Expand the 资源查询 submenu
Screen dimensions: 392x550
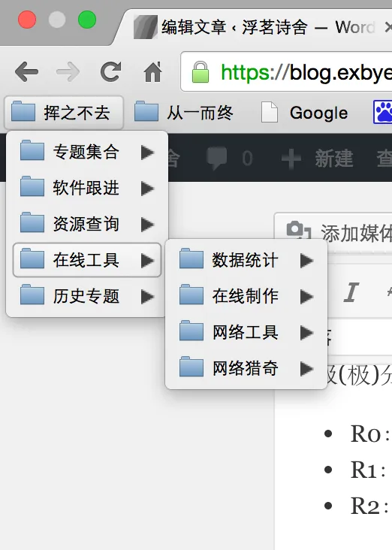pyautogui.click(x=87, y=224)
